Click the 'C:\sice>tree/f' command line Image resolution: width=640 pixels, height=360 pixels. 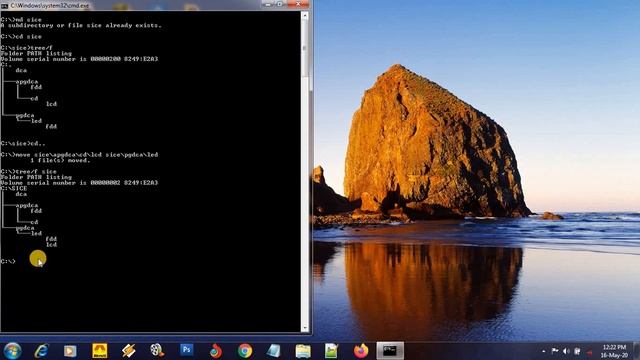point(27,48)
